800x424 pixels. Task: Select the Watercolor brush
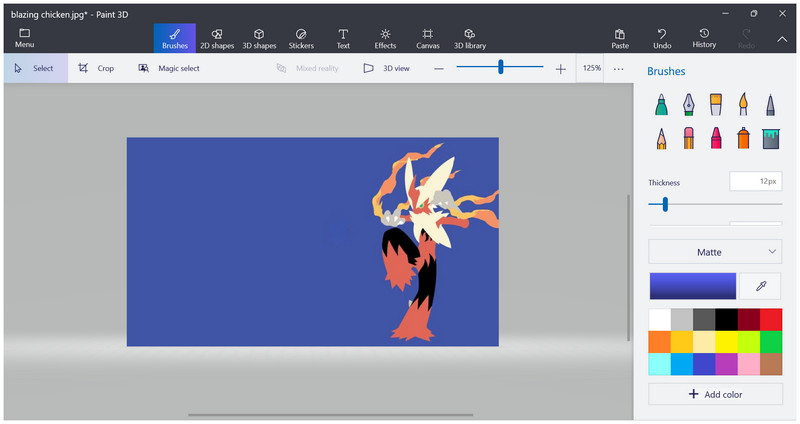[743, 105]
